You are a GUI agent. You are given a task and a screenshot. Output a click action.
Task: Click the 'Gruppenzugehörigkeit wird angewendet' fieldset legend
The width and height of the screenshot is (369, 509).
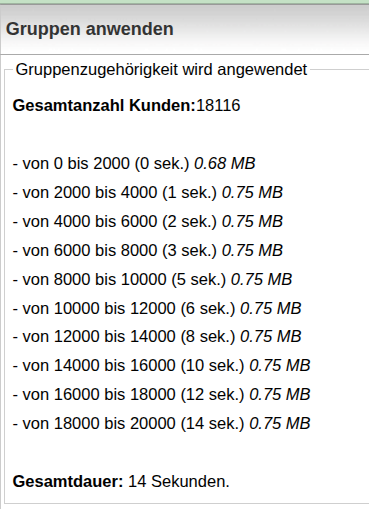pos(161,70)
